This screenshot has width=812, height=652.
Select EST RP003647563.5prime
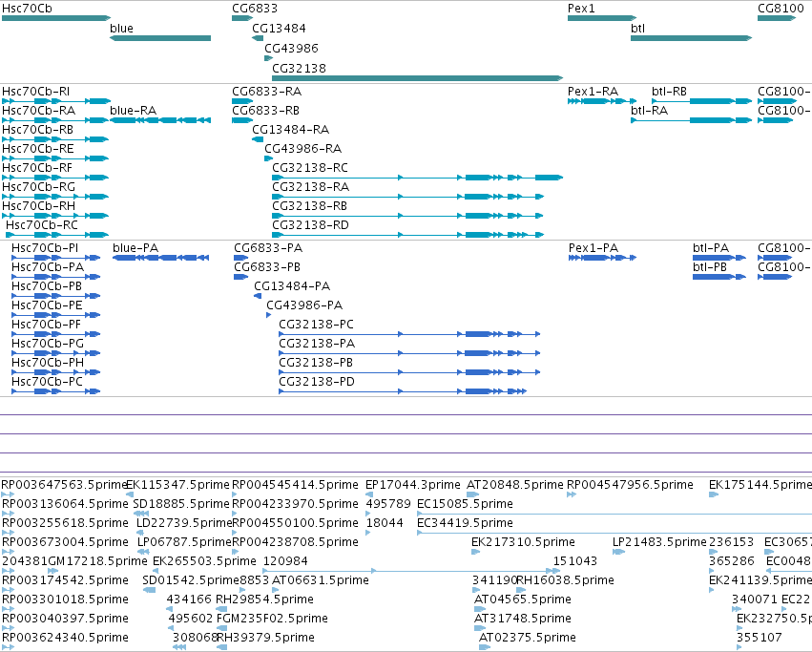pyautogui.click(x=65, y=485)
